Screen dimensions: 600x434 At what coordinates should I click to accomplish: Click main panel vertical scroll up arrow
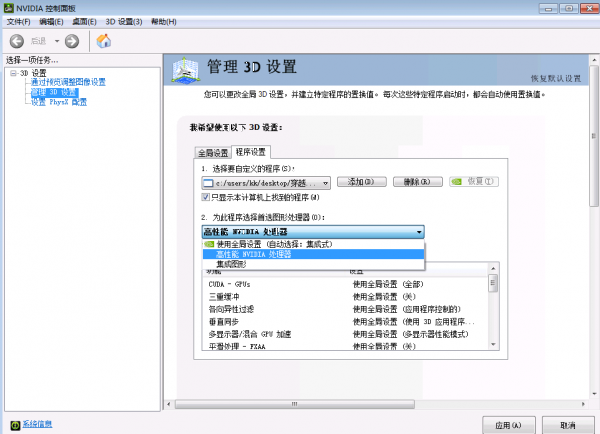pyautogui.click(x=594, y=60)
